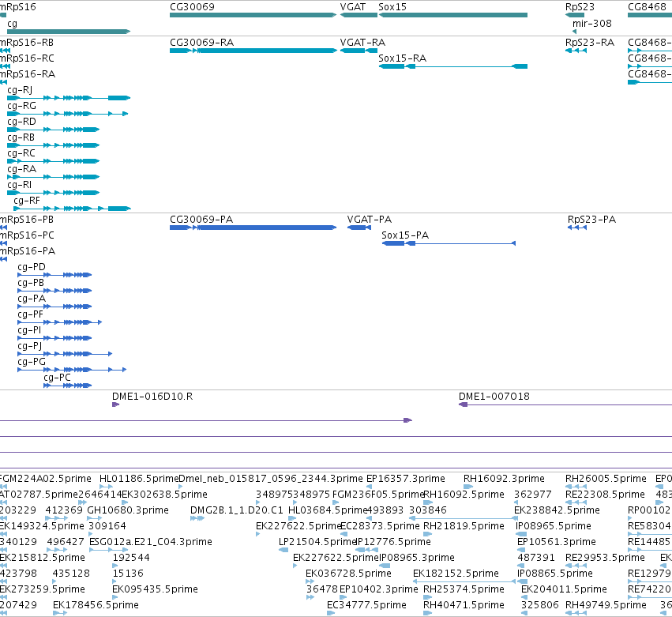This screenshot has height=617, width=672.
Task: Click the RpS23 gene label
Action: (580, 7)
